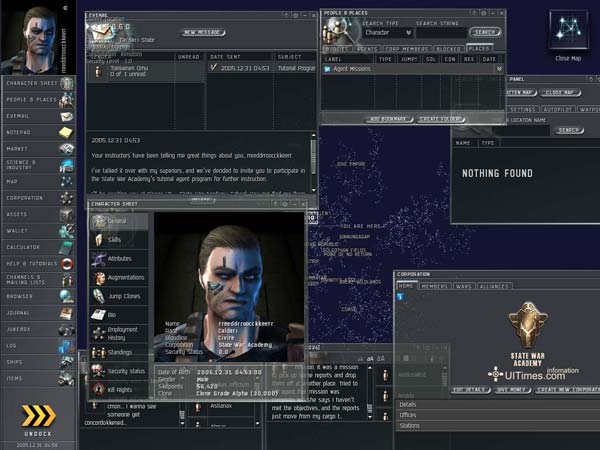Select General in Character Sheet
The height and width of the screenshot is (450, 600).
119,221
